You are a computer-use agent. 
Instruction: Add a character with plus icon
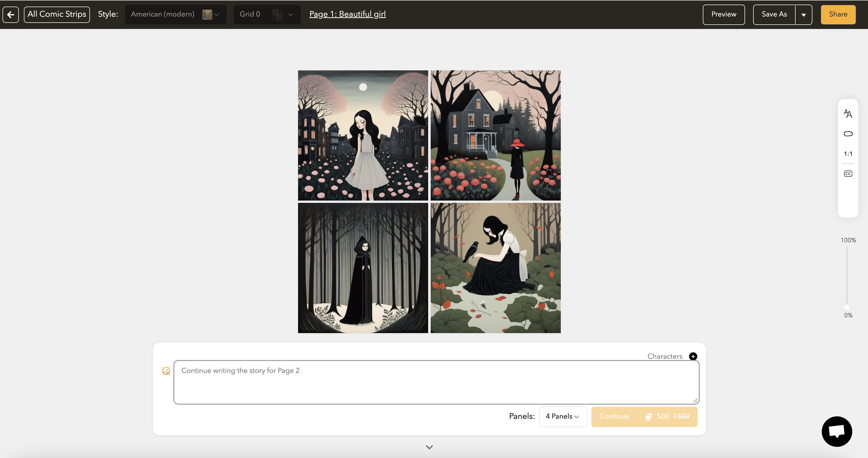(693, 356)
